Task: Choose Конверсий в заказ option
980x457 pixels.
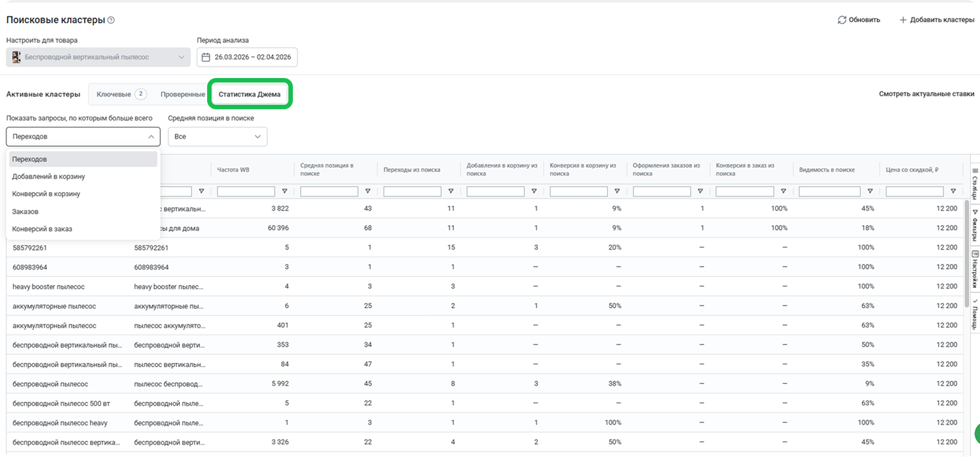Action: 42,229
